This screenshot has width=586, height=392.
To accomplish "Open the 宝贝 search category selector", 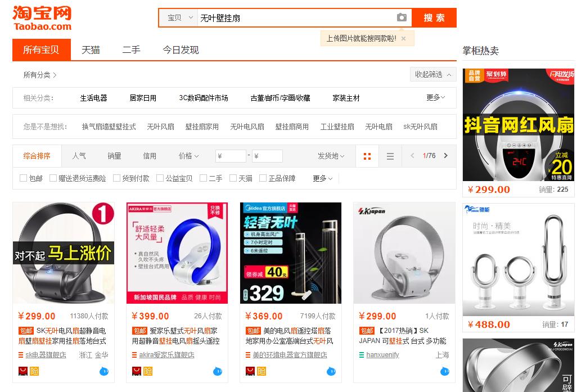I will coord(177,17).
